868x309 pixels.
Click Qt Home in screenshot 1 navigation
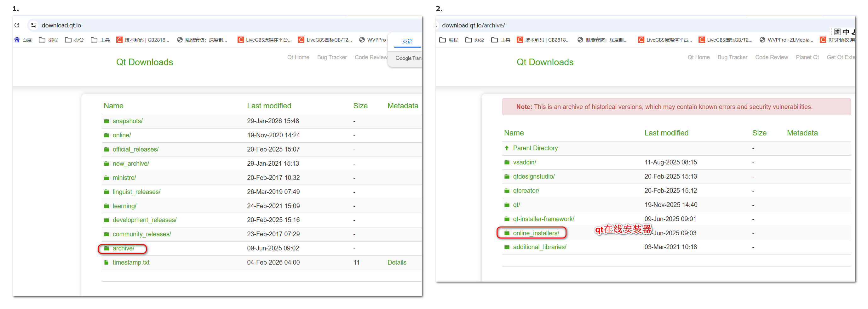pyautogui.click(x=298, y=57)
